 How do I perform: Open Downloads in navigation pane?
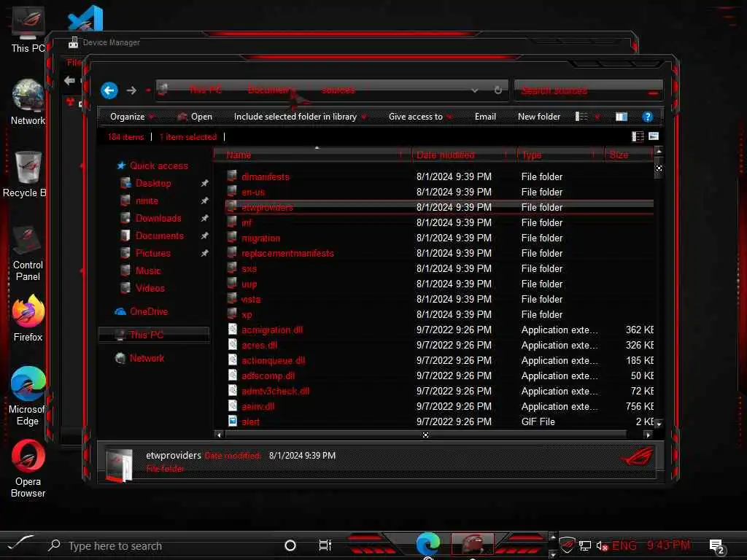pos(158,218)
